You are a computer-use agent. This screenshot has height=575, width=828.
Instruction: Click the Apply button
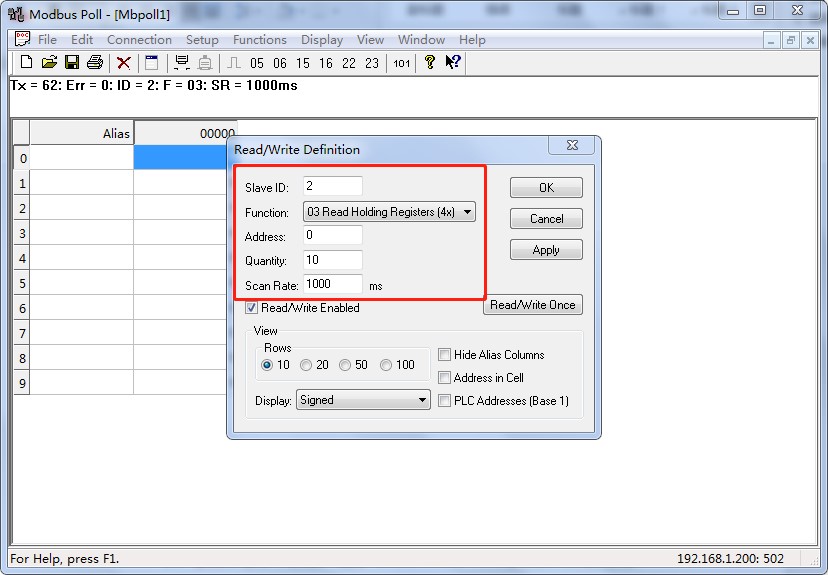point(546,250)
